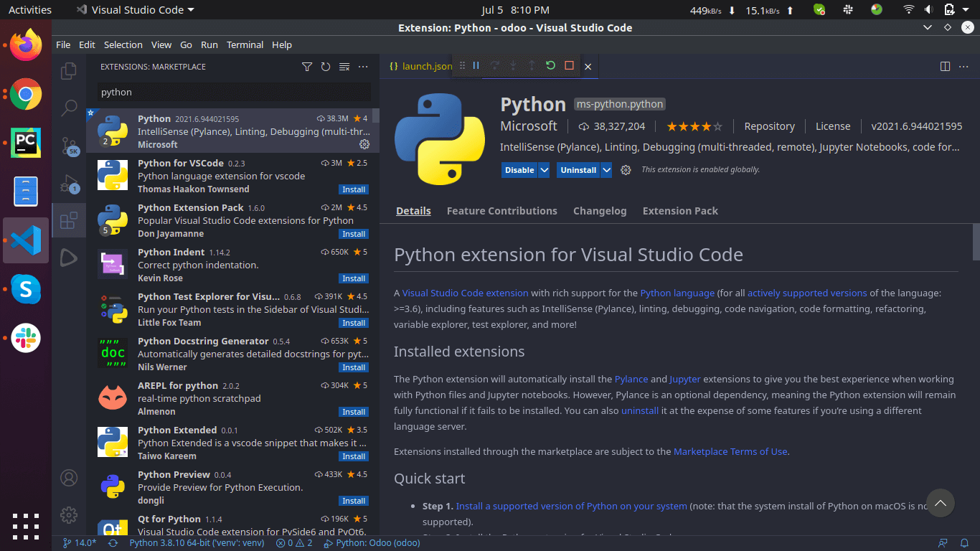Viewport: 980px width, 551px height.
Task: Click the details page scrollbar
Action: 976,242
